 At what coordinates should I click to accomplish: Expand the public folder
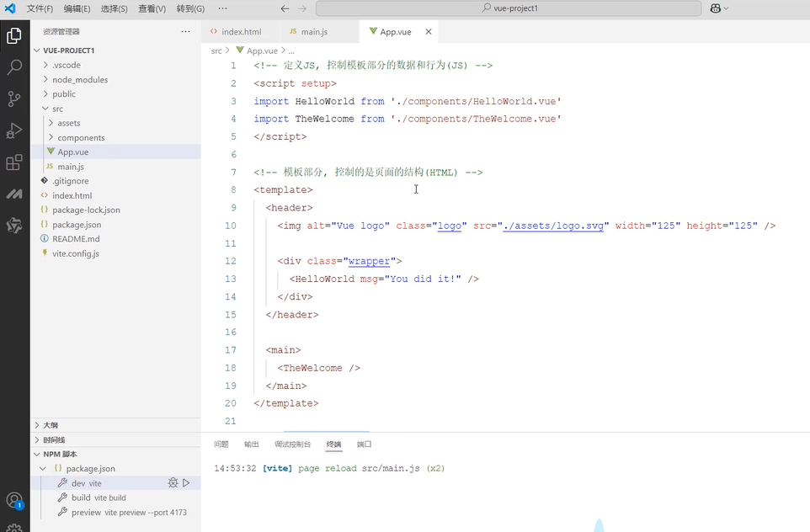click(x=46, y=93)
